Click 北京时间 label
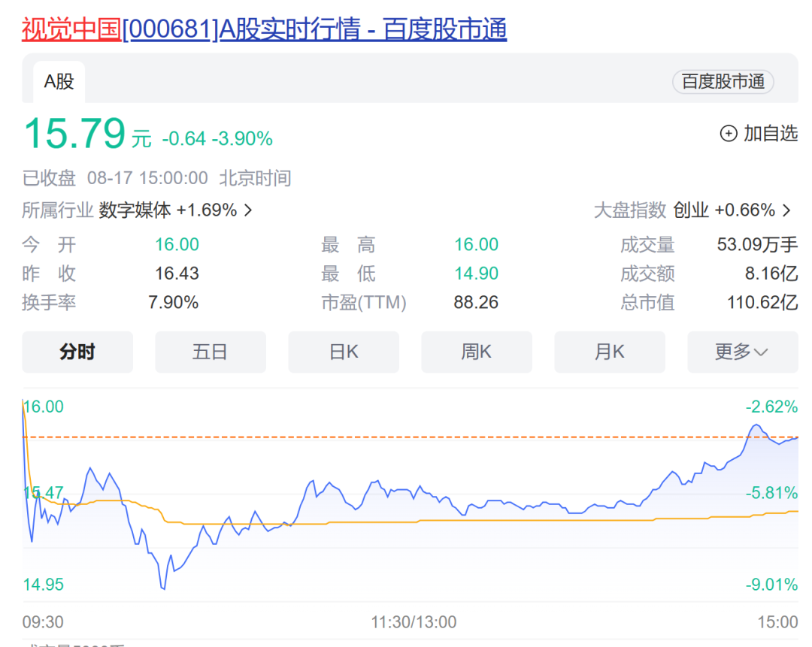 256,178
